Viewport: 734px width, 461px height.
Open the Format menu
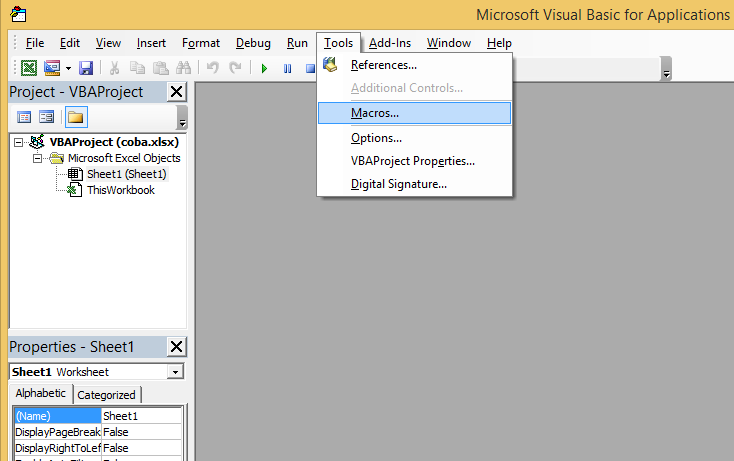(x=201, y=43)
